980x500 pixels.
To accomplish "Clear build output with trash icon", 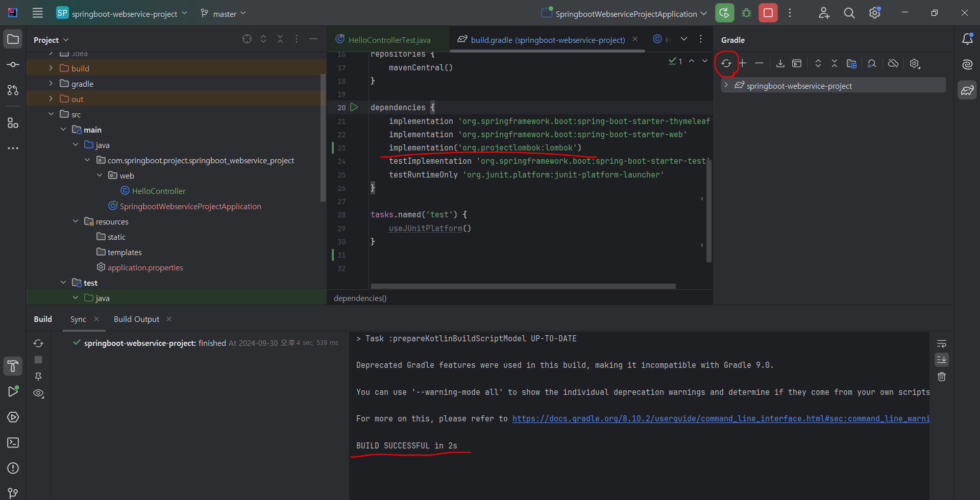I will tap(942, 377).
